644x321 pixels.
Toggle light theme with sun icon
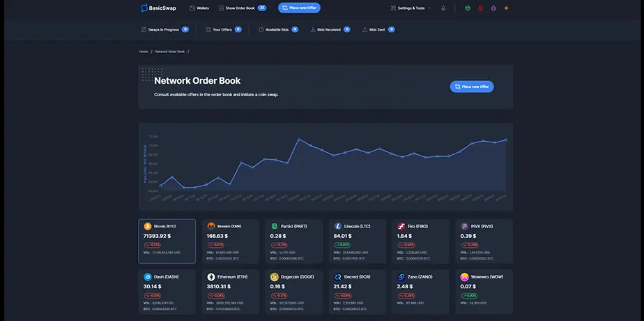tap(506, 8)
